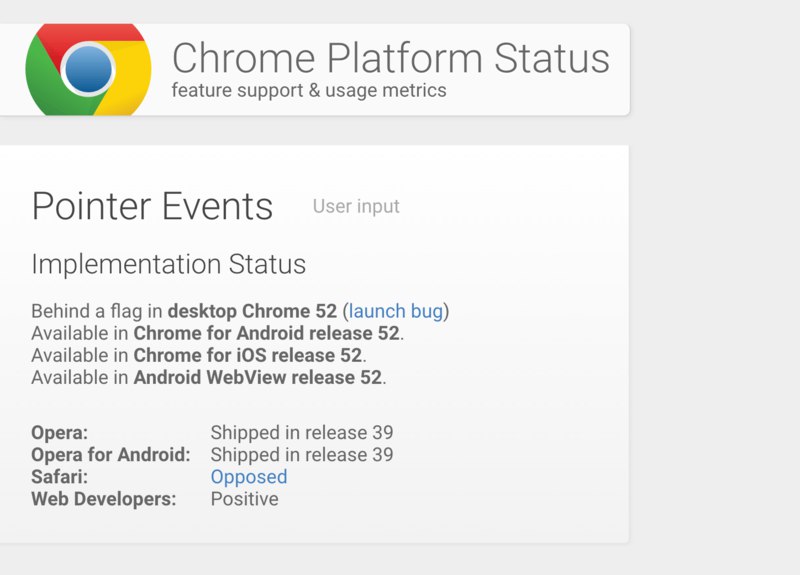800x575 pixels.
Task: Click the 'Opera for Android:' label
Action: [x=111, y=455]
